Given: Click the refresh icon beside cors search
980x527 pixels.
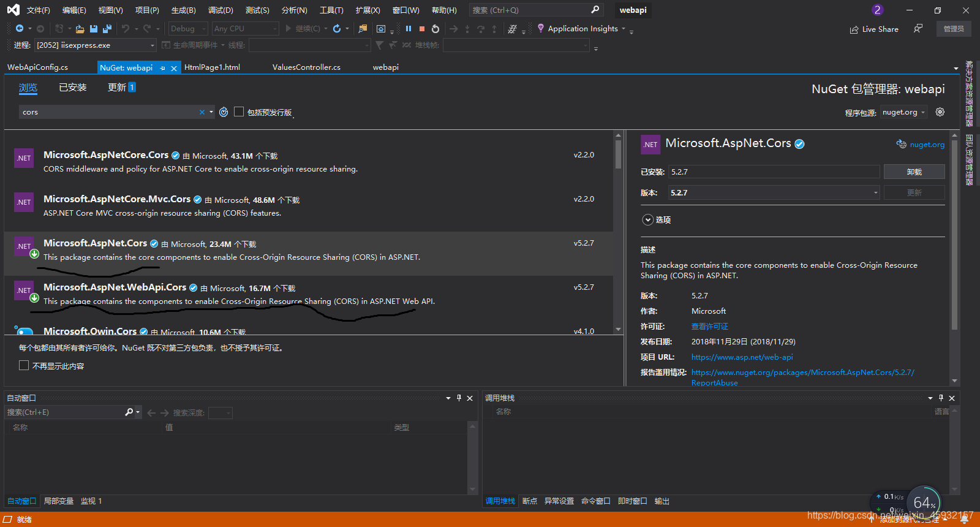Looking at the screenshot, I should [224, 112].
